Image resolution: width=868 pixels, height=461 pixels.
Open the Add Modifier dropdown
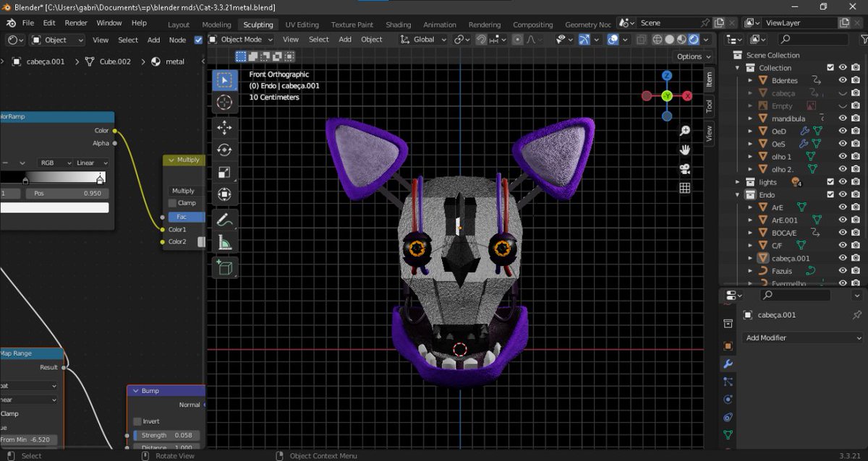(802, 337)
